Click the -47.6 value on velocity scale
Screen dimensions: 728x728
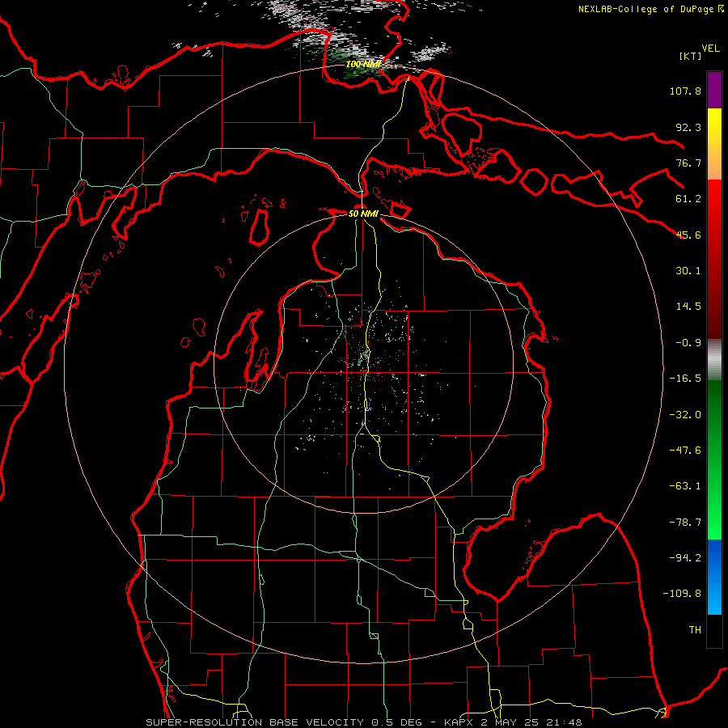click(685, 451)
